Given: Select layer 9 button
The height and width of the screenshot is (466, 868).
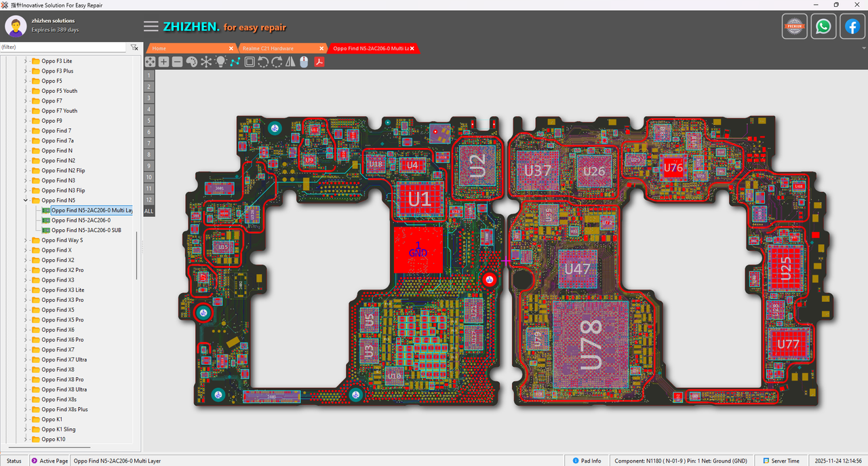Looking at the screenshot, I should coord(149,166).
